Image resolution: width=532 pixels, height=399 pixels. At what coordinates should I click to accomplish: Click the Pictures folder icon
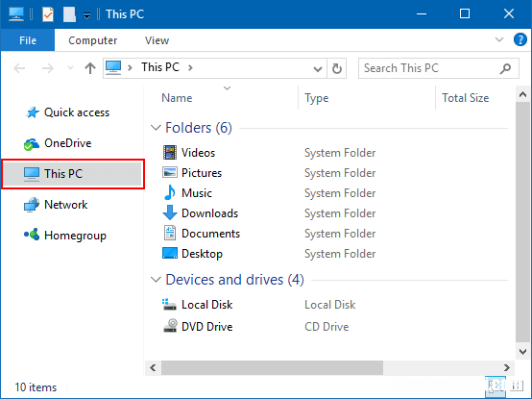pyautogui.click(x=170, y=172)
